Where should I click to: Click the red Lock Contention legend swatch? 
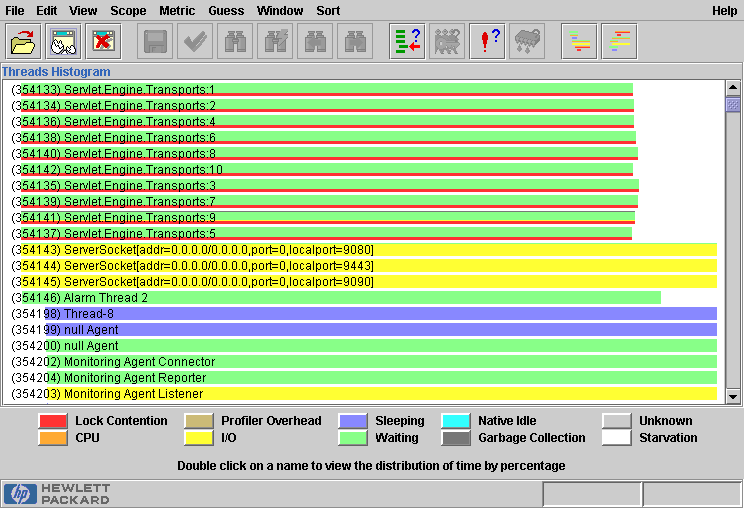coord(53,421)
